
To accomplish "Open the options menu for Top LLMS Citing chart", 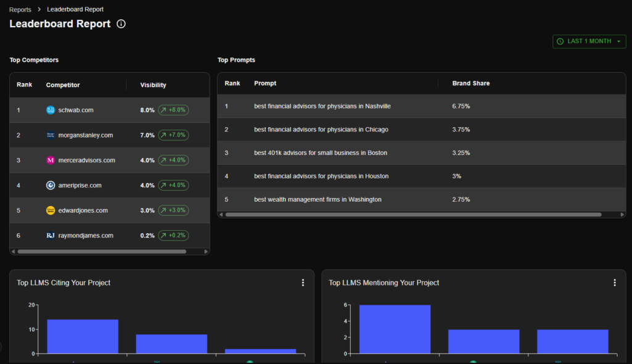I will 303,283.
